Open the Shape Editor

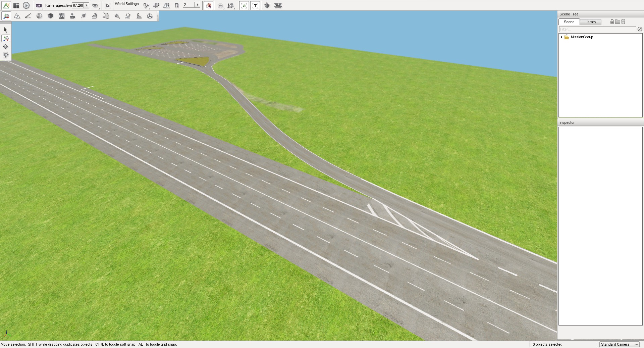click(x=150, y=16)
